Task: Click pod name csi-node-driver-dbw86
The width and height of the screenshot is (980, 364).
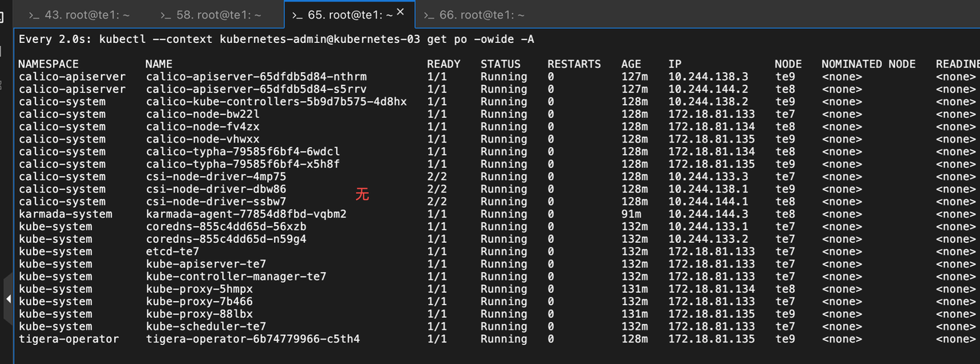Action: (216, 189)
